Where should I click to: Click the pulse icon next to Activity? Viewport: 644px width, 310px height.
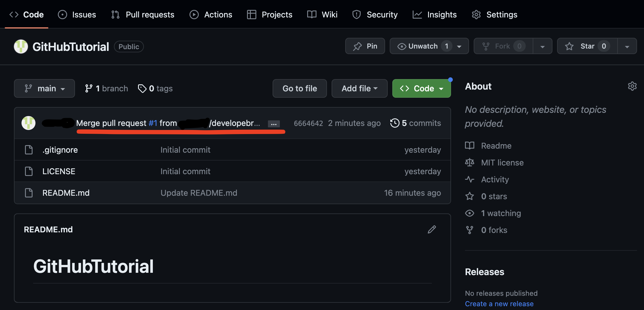click(470, 179)
